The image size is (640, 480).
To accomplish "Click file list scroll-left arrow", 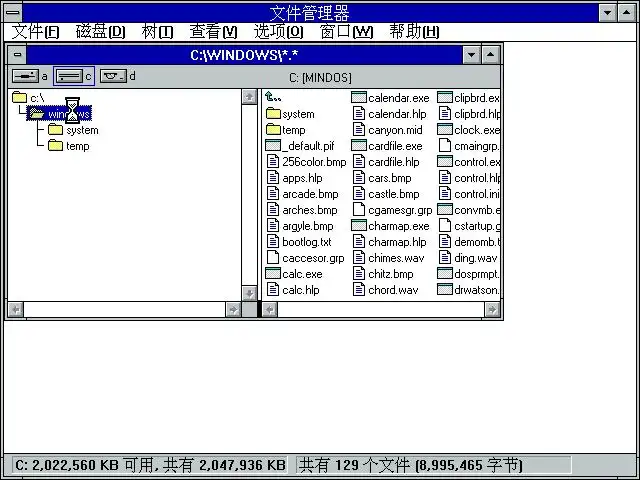I will pyautogui.click(x=270, y=310).
